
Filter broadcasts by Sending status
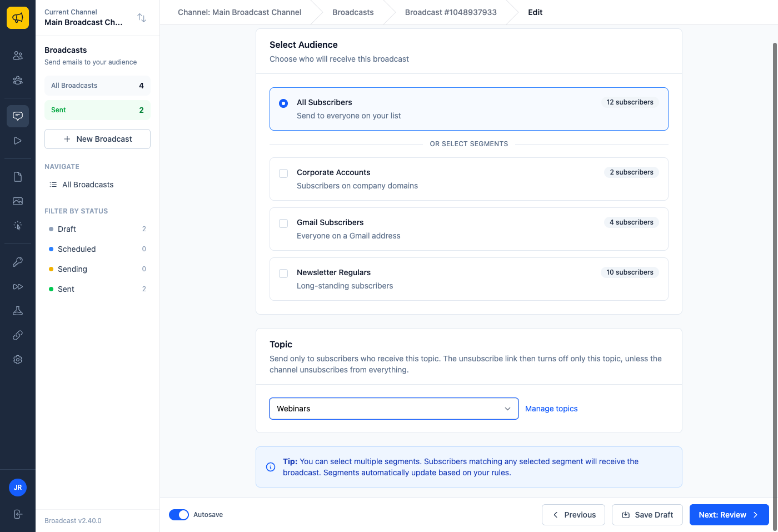tap(97, 269)
